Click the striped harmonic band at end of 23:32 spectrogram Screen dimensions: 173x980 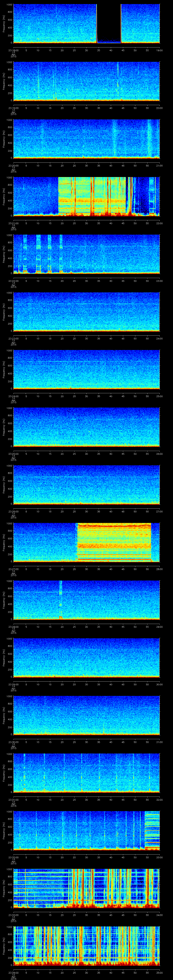click(x=152, y=830)
